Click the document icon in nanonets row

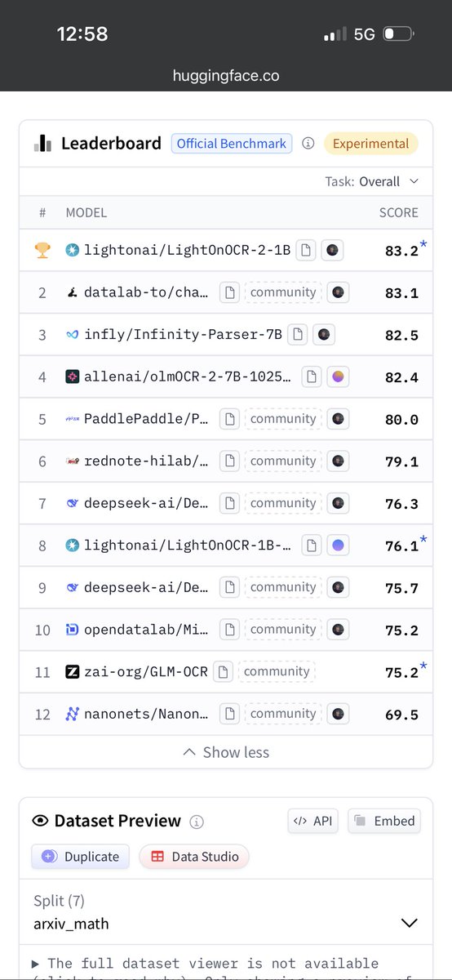coord(230,714)
